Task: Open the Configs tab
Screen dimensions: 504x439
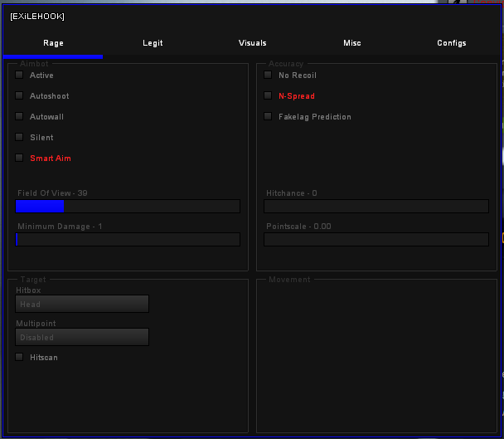Action: [x=451, y=43]
